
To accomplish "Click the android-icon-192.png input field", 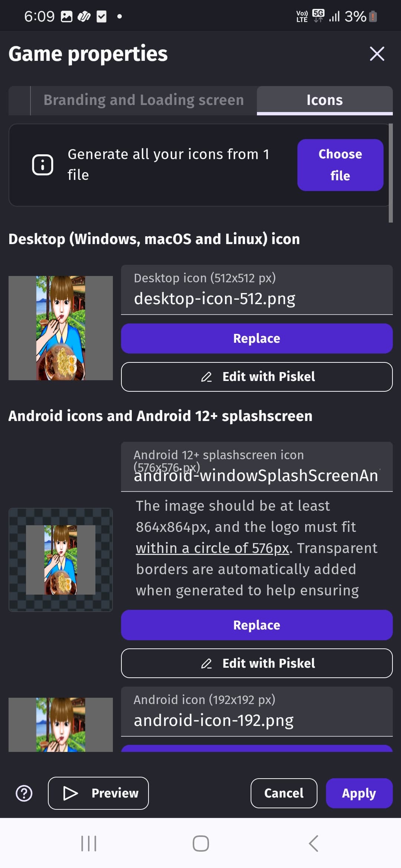I will (257, 711).
